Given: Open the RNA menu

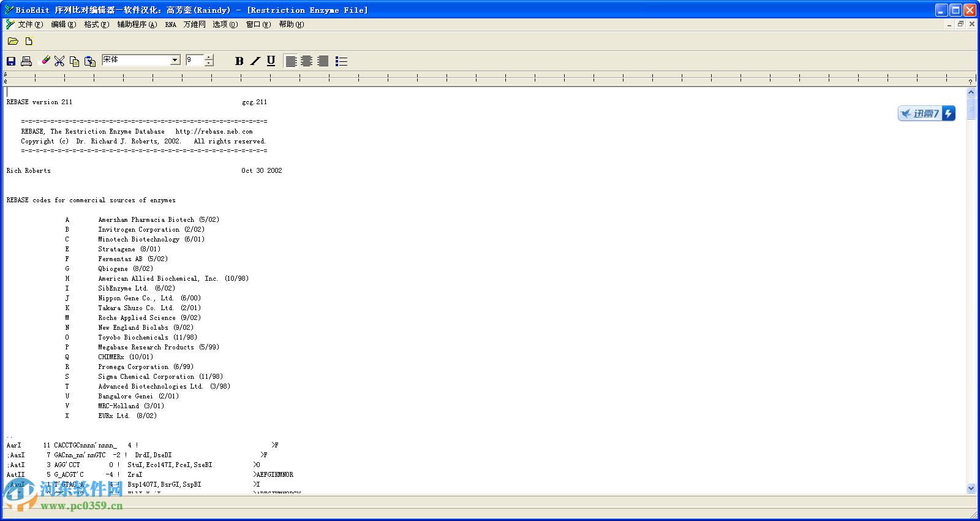Looking at the screenshot, I should coord(170,25).
